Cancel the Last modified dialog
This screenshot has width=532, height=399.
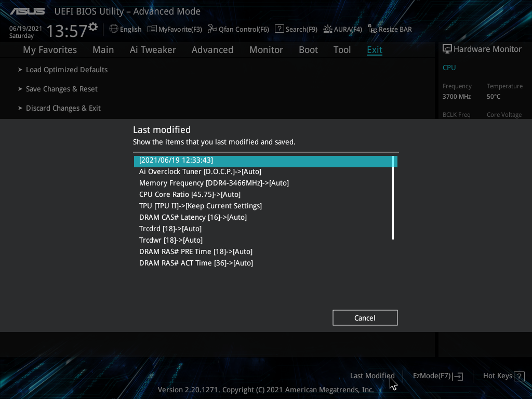click(x=365, y=317)
